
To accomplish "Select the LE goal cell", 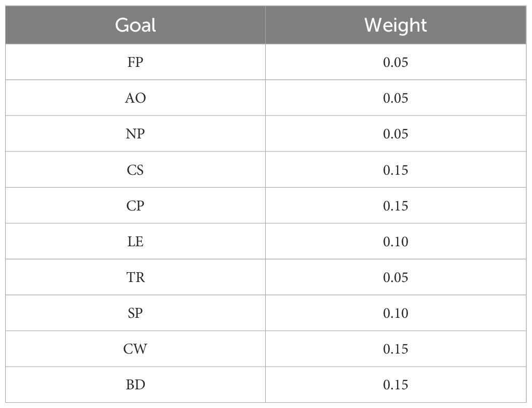I will click(x=135, y=241).
